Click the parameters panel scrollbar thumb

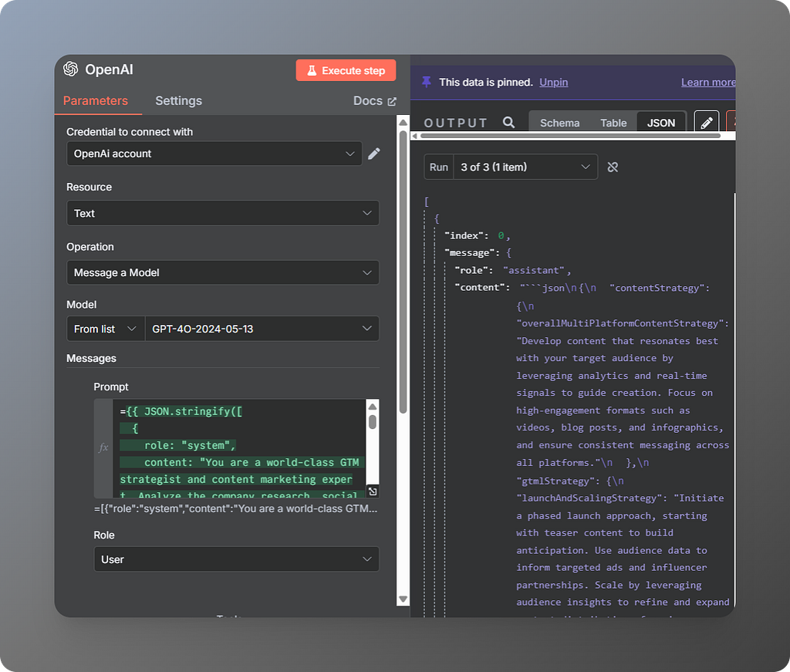[403, 272]
